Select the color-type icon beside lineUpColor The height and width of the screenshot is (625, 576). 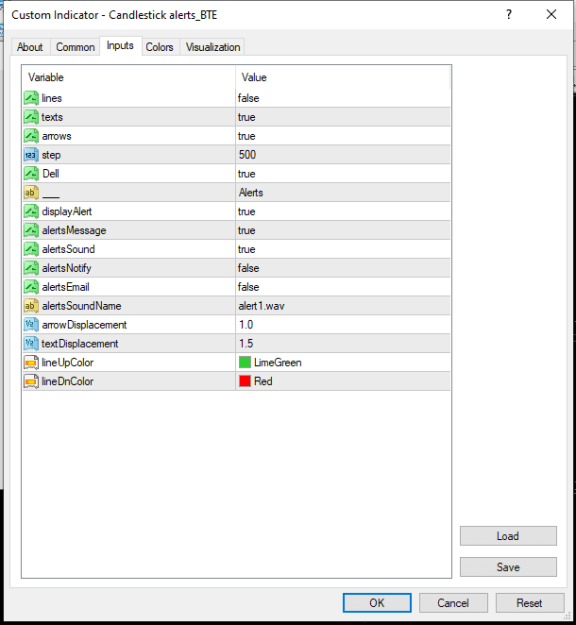[x=31, y=362]
